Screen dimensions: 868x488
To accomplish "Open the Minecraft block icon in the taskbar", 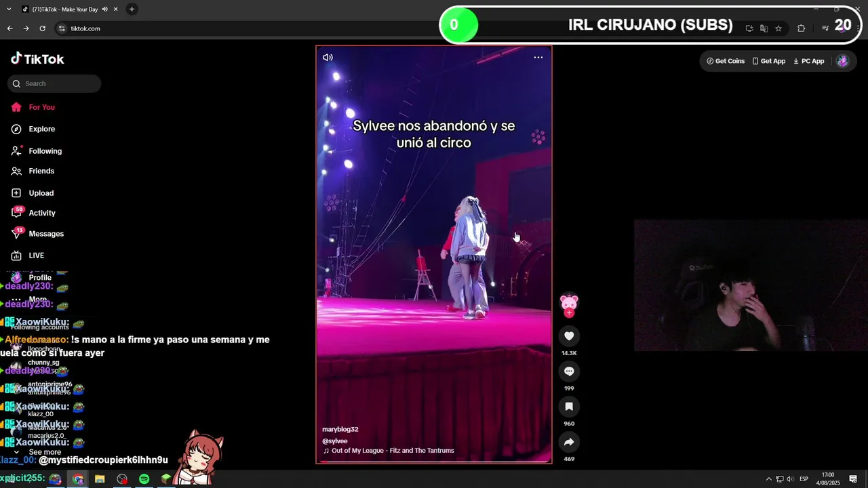I will coord(166,479).
